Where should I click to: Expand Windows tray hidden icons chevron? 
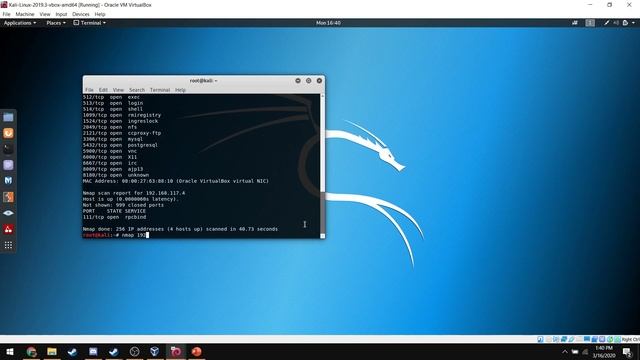(565, 352)
